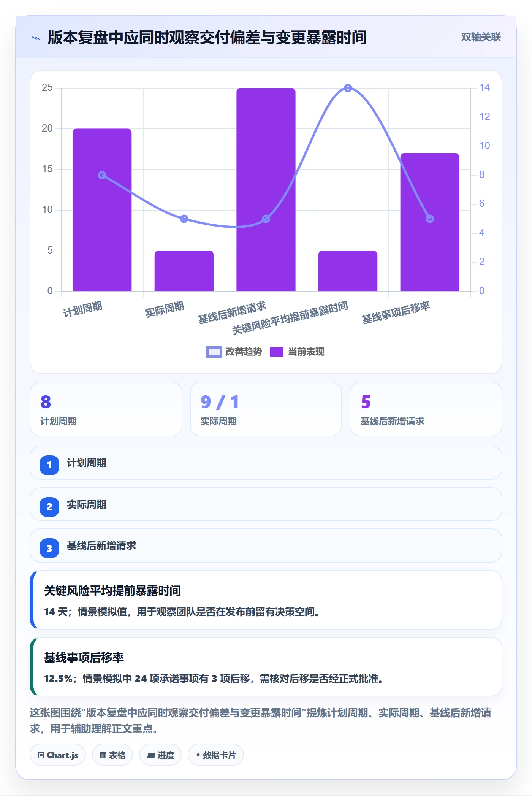The height and width of the screenshot is (796, 532).
Task: Click the left axis value 25
Action: [x=47, y=88]
